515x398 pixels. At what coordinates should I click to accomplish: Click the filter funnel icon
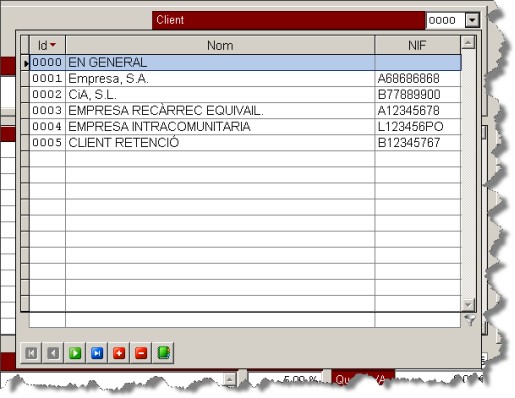470,320
